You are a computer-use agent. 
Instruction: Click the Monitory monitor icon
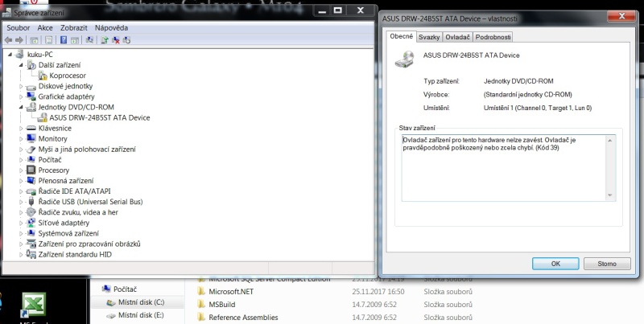click(31, 138)
